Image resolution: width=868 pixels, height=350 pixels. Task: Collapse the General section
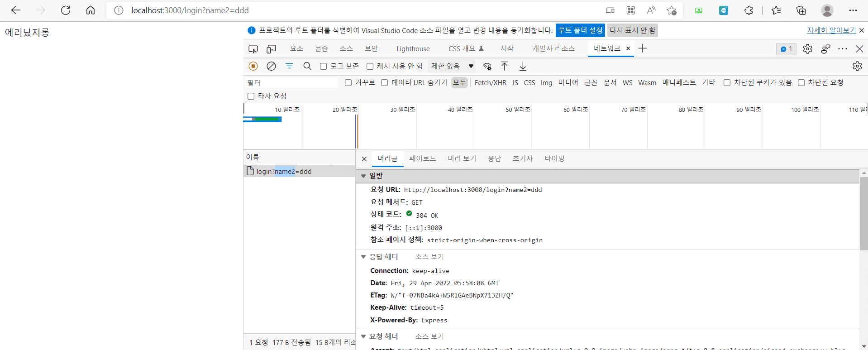[363, 176]
